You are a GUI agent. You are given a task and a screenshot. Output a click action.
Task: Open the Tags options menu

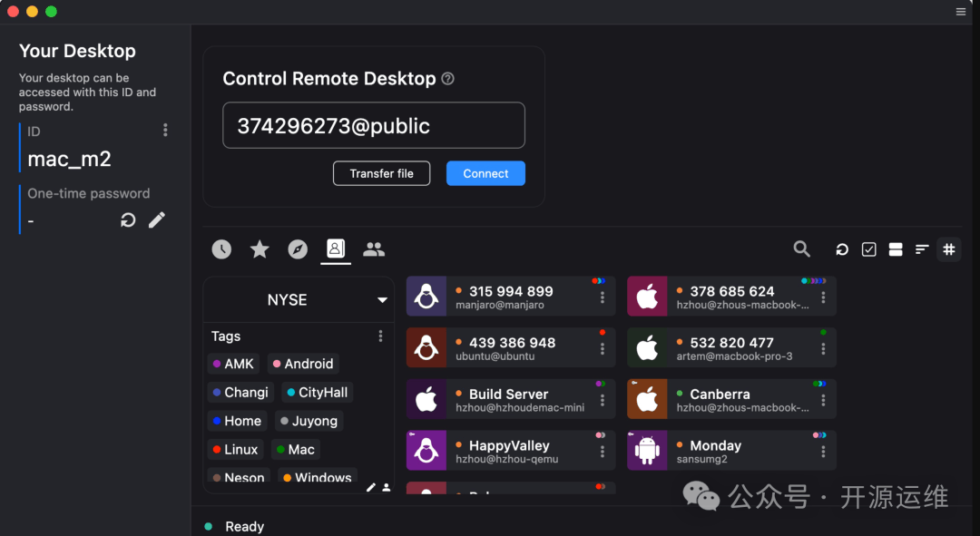tap(380, 336)
